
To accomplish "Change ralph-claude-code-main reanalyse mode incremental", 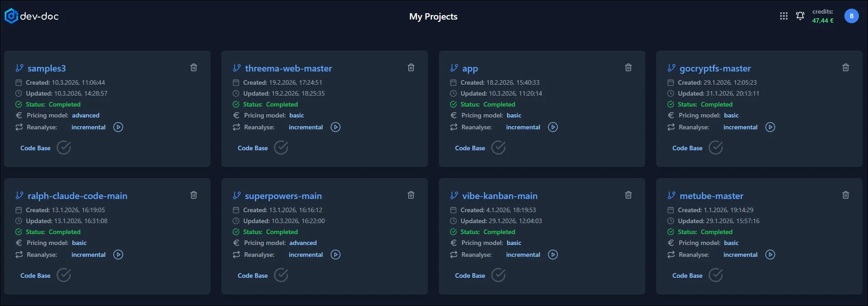I will coord(88,255).
